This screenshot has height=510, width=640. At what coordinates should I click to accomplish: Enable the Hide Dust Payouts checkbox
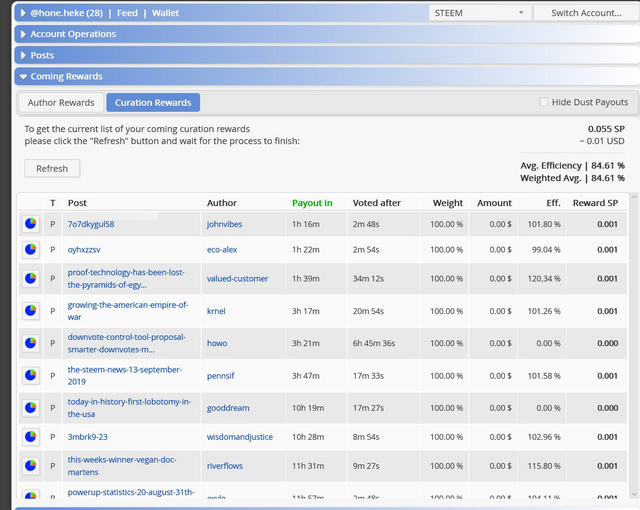click(x=544, y=102)
